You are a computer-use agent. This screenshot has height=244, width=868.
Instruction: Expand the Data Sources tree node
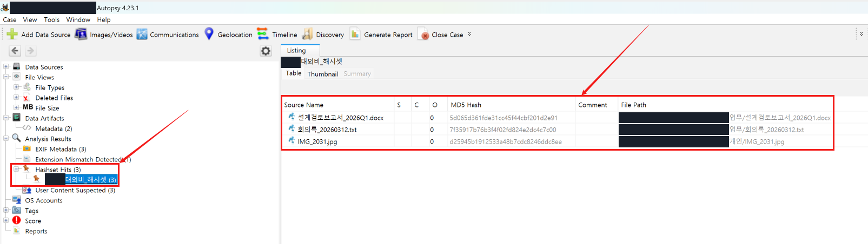pos(6,67)
